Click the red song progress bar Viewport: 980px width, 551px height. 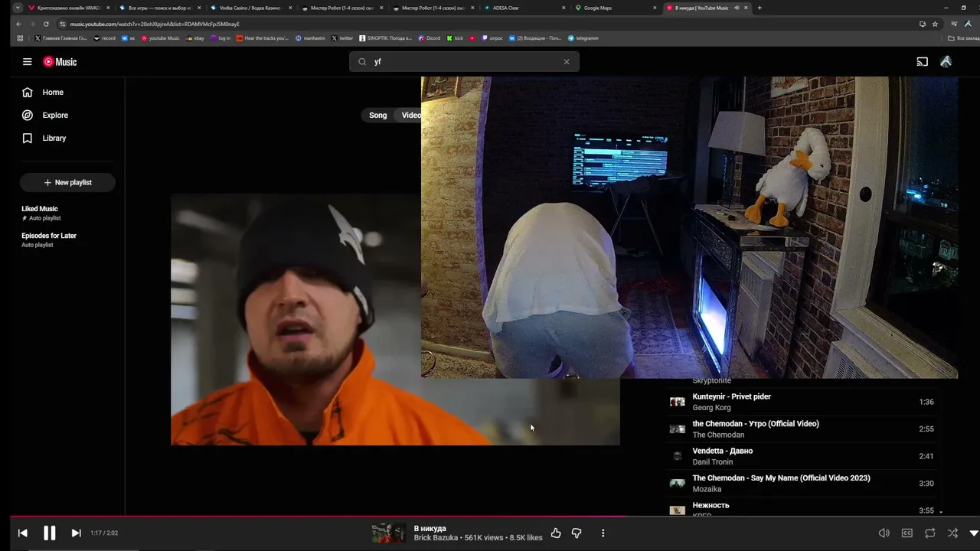(495, 517)
